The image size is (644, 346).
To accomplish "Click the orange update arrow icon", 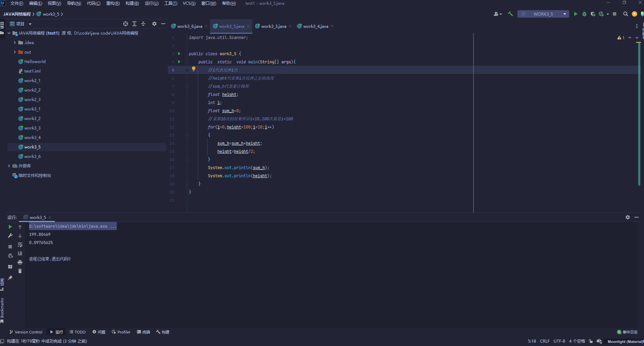I will tap(635, 14).
